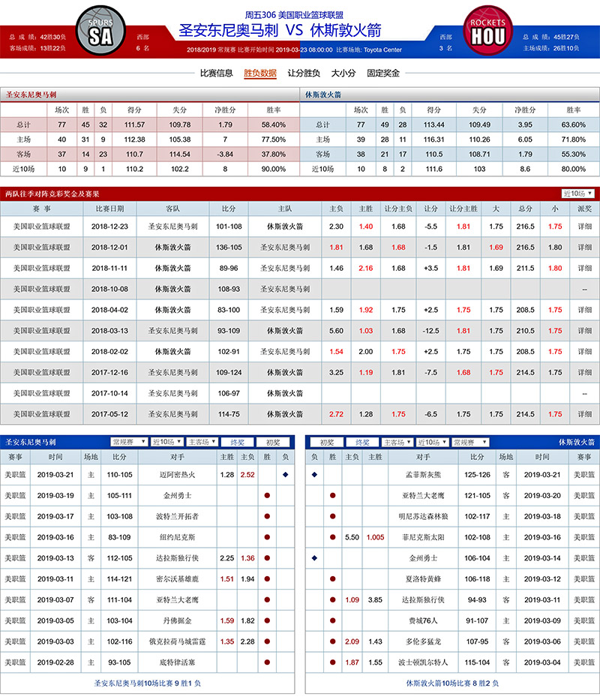This screenshot has width=600, height=700.
Task: View 详细 for the 2018-11-11 match
Action: [585, 269]
